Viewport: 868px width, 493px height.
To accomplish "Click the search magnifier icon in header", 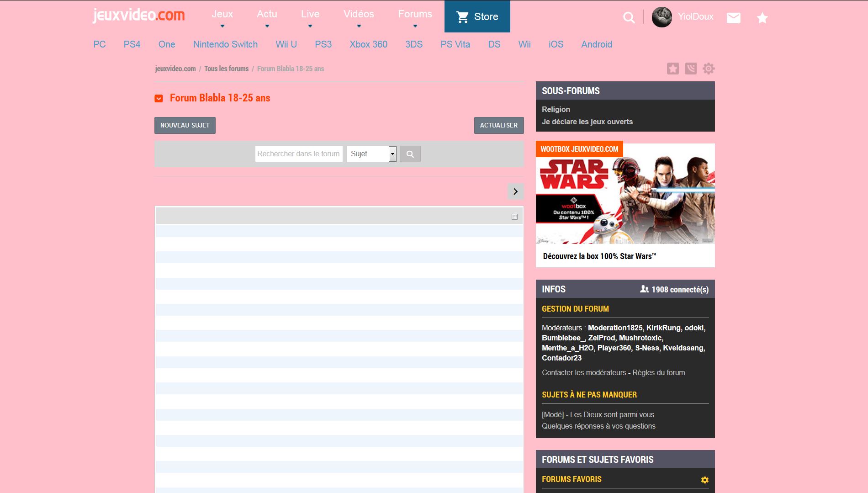I will [x=629, y=18].
